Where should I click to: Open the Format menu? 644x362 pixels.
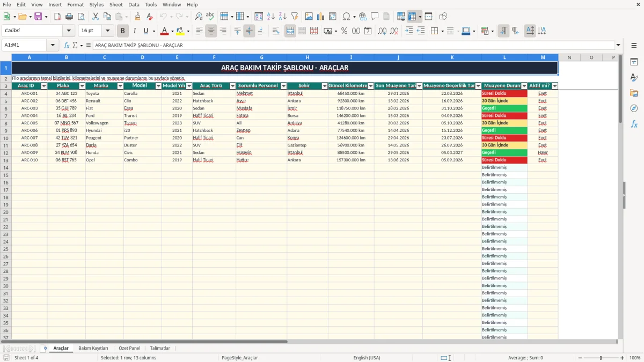coord(75,4)
